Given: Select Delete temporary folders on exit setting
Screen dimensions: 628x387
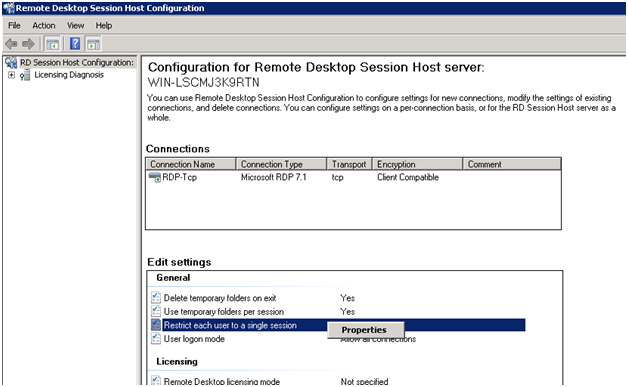Looking at the screenshot, I should 220,298.
